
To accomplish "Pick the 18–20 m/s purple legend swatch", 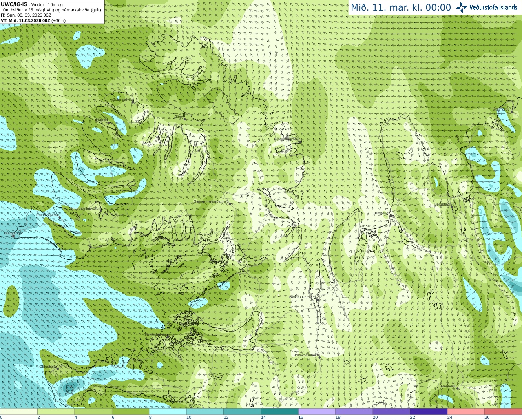I will [x=354, y=411].
